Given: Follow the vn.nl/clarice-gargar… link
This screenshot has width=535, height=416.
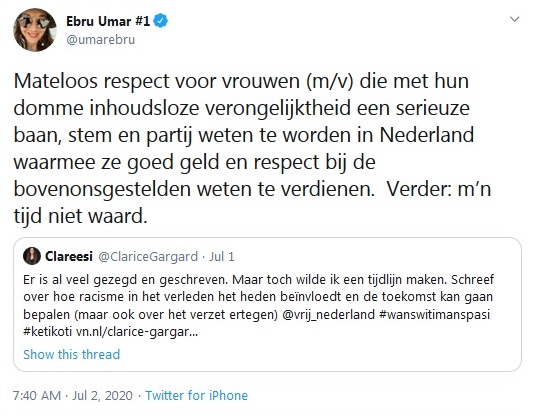Looking at the screenshot, I should tap(137, 332).
